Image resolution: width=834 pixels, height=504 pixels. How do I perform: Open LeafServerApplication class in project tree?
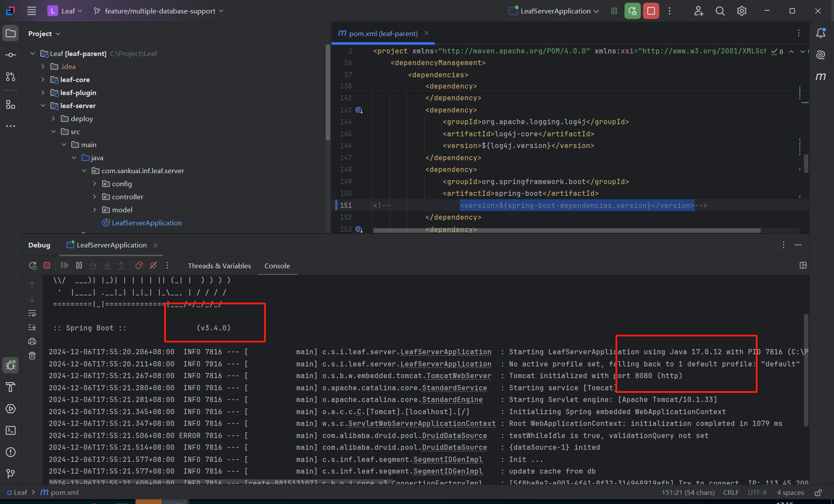(146, 223)
